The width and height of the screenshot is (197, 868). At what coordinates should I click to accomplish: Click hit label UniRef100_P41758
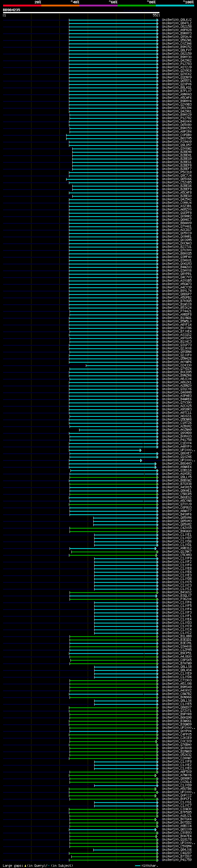[x=177, y=440]
